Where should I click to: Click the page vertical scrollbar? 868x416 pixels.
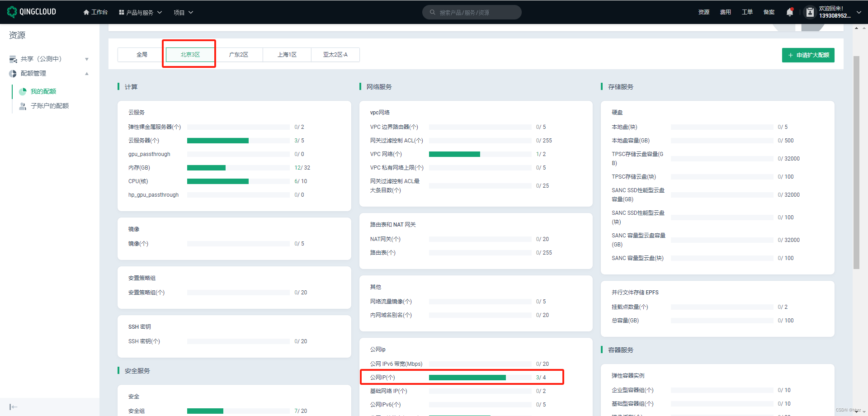pyautogui.click(x=856, y=163)
